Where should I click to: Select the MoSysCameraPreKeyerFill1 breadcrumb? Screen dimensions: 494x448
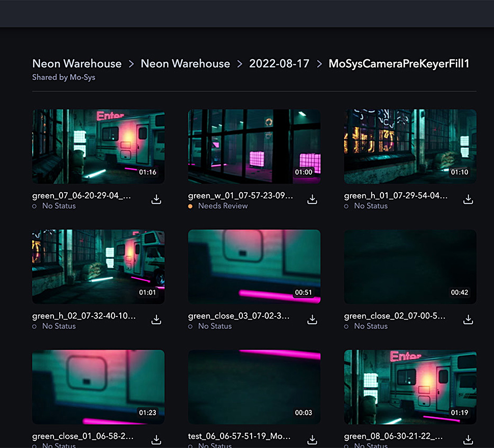tap(399, 64)
